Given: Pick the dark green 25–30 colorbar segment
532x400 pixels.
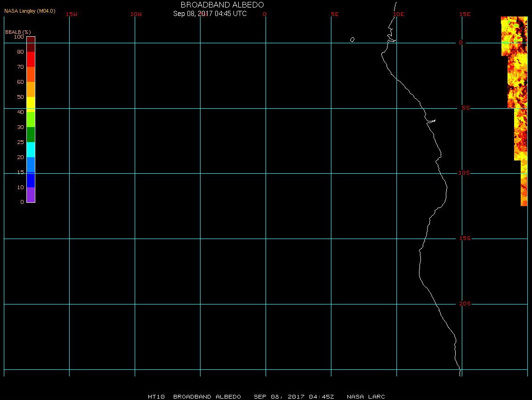Looking at the screenshot, I should [31, 134].
